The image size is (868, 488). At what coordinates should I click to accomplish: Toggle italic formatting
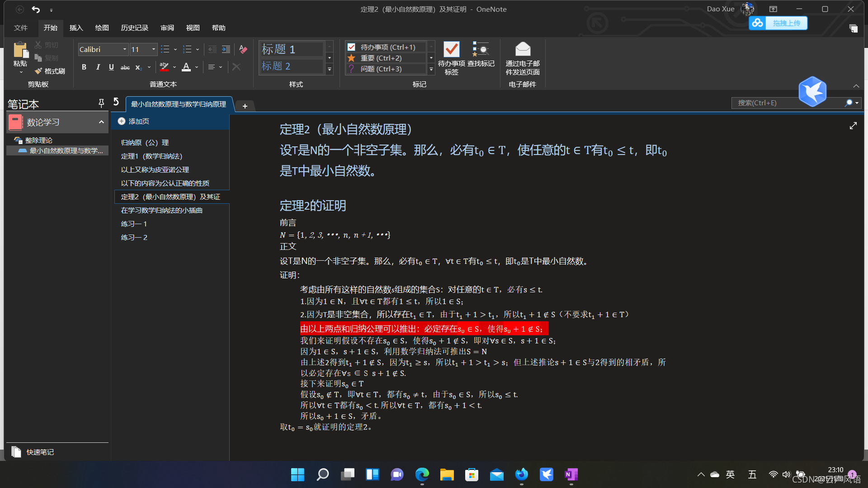tap(98, 67)
